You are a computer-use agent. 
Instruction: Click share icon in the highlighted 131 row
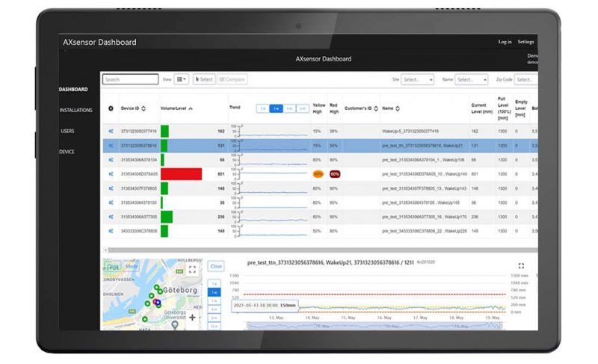pos(111,146)
